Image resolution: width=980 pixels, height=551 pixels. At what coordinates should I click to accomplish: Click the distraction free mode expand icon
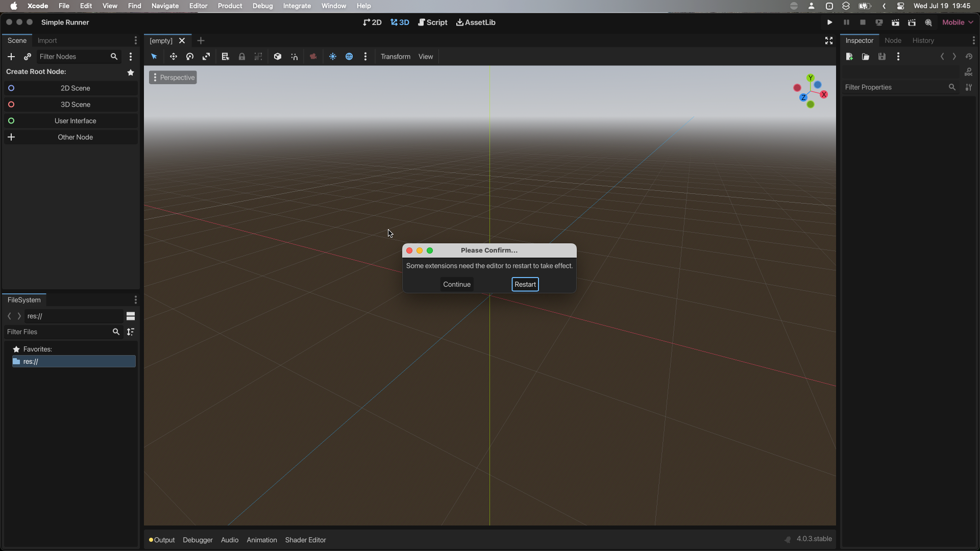(829, 41)
